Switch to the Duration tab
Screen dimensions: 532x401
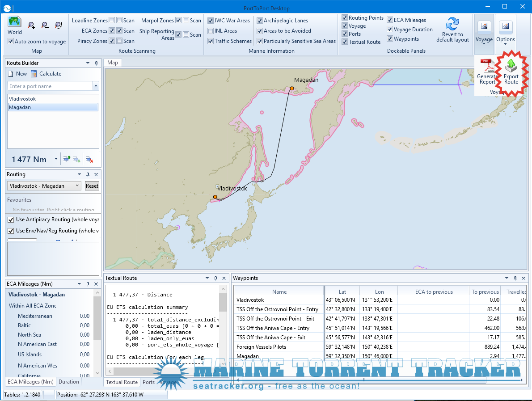coord(68,382)
